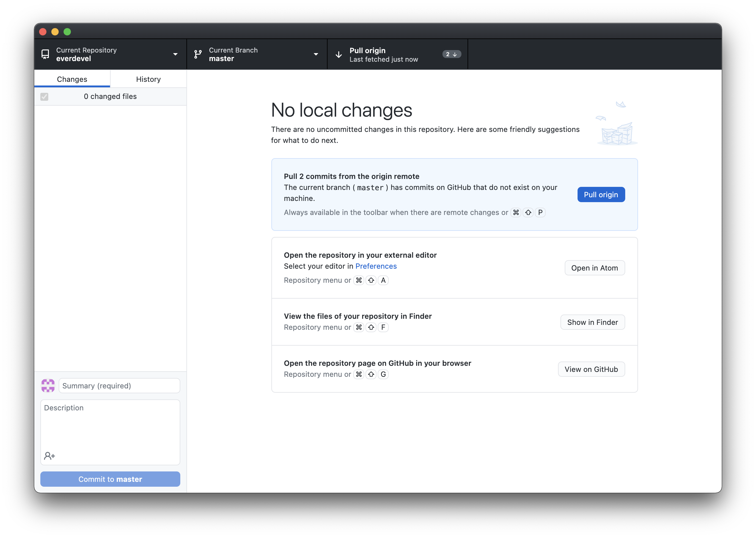Click the GitHub Desktop repository icon

pos(46,54)
